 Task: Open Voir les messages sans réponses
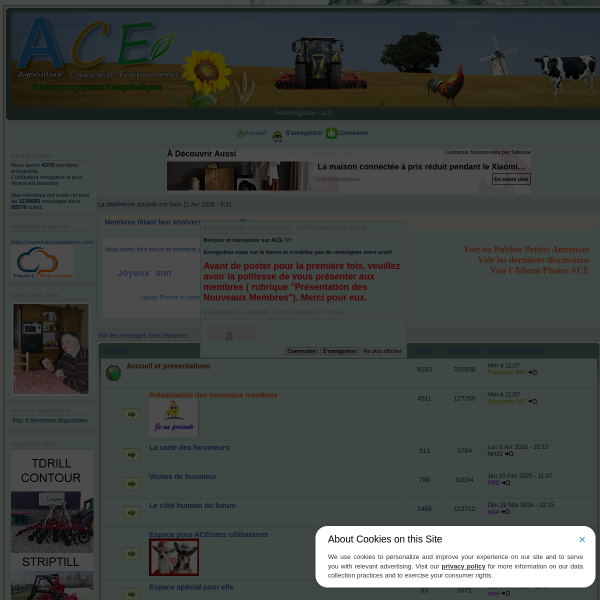(143, 336)
